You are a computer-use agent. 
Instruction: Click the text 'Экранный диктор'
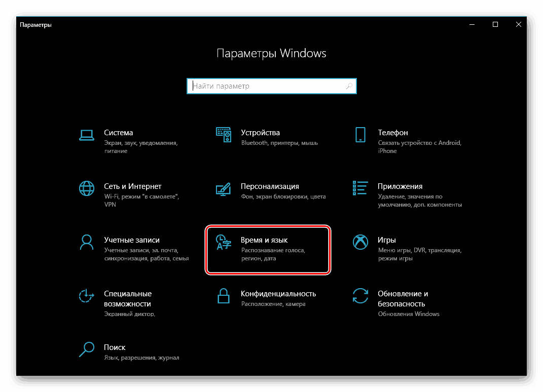129,314
